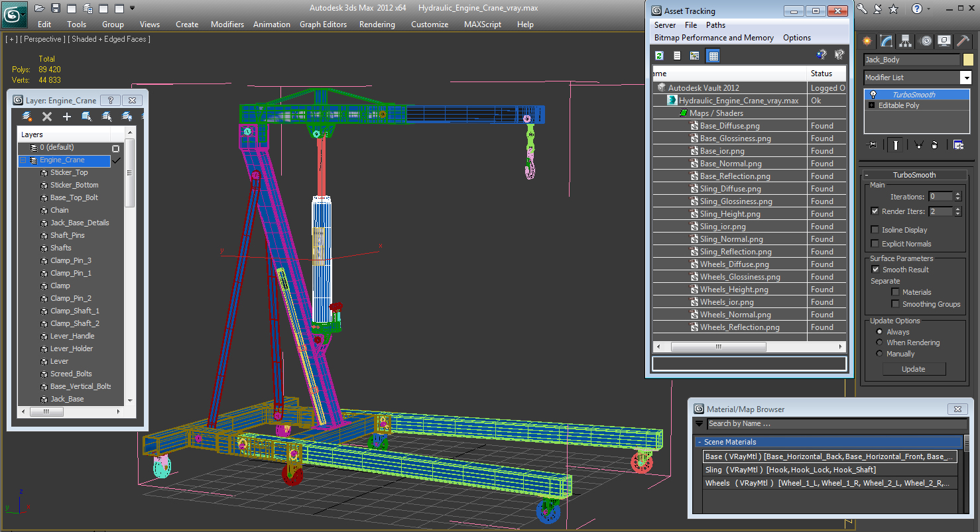
Task: Click the Iterations spinner arrows
Action: point(957,197)
